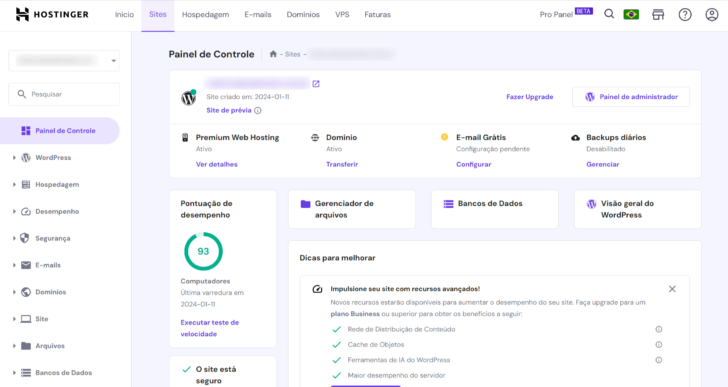Click Fazer Upgrade link

tap(530, 97)
